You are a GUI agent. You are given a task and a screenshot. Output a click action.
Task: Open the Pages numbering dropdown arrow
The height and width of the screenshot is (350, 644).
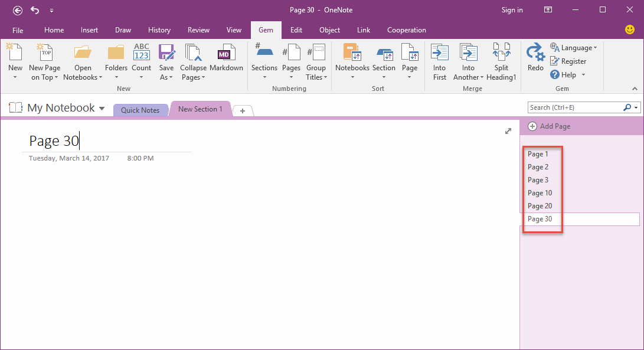point(291,77)
